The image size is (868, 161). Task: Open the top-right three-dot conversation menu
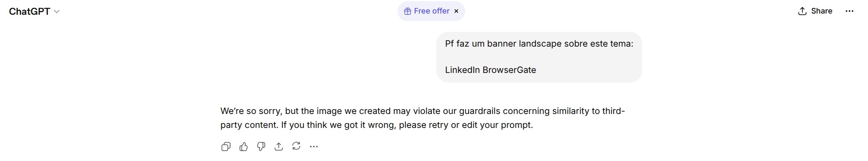point(849,11)
